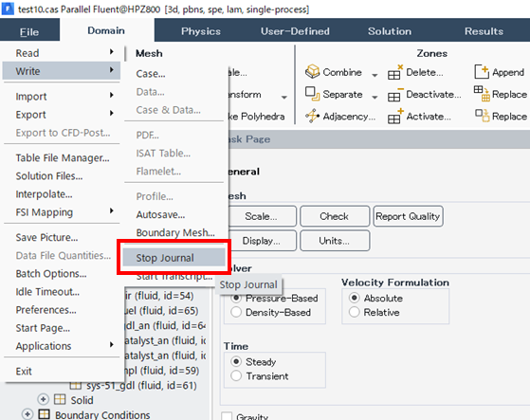The height and width of the screenshot is (420, 530).
Task: Enable the Gravity checkbox
Action: click(x=227, y=416)
